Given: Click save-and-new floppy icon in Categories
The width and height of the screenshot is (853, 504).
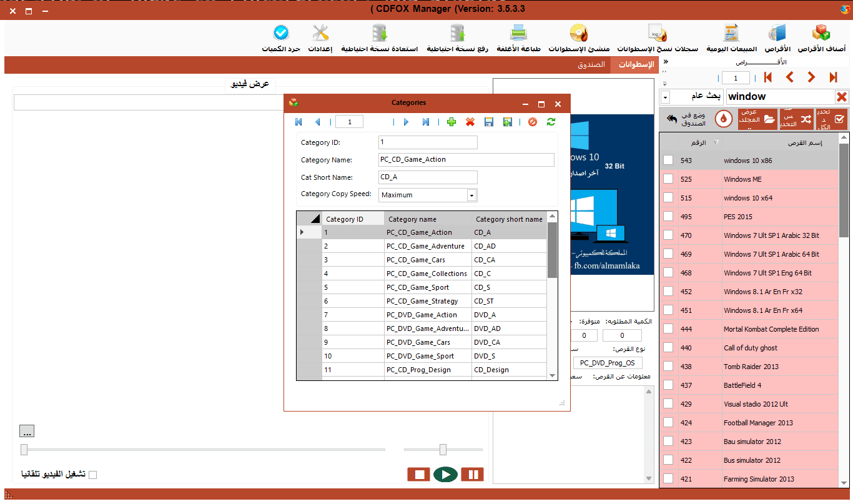Looking at the screenshot, I should (508, 122).
